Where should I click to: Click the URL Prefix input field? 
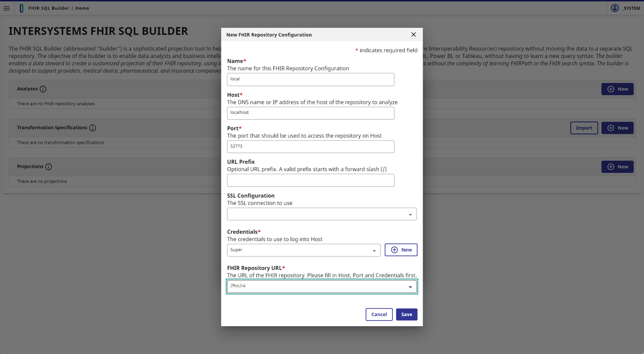coord(310,180)
